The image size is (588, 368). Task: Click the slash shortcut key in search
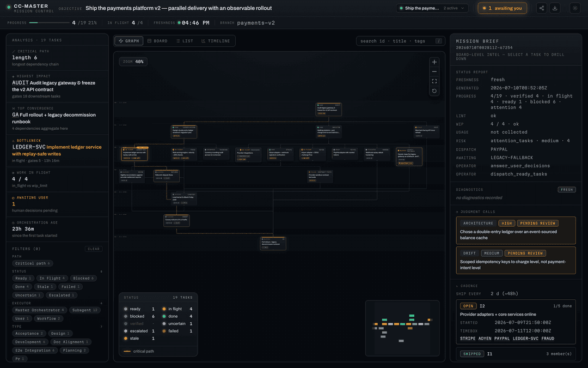pos(438,41)
